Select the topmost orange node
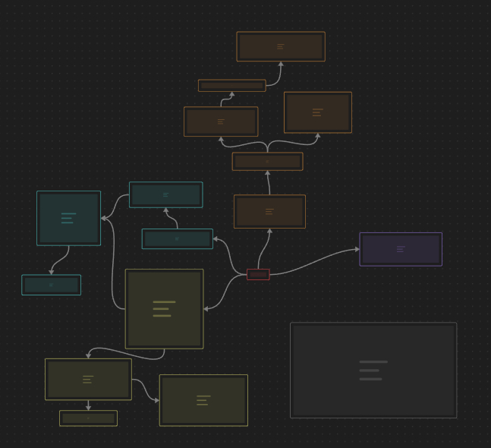Screen dimensions: 491x448 pos(280,46)
